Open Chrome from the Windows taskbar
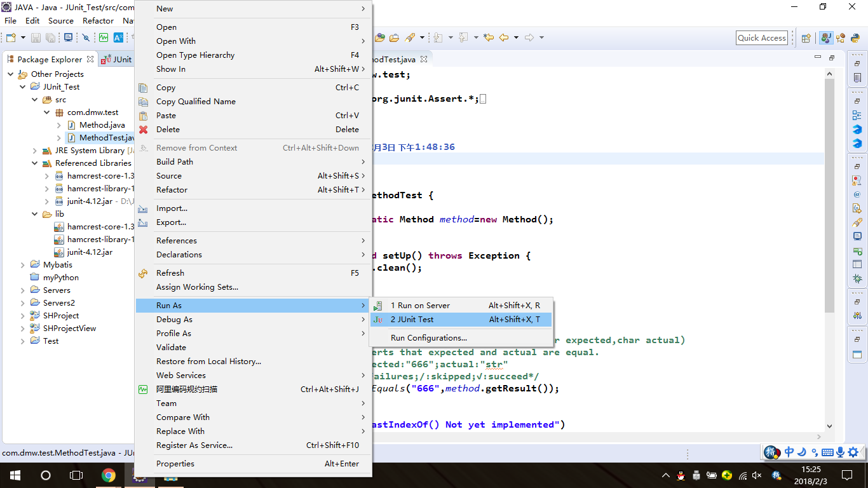This screenshot has width=868, height=488. (x=109, y=475)
